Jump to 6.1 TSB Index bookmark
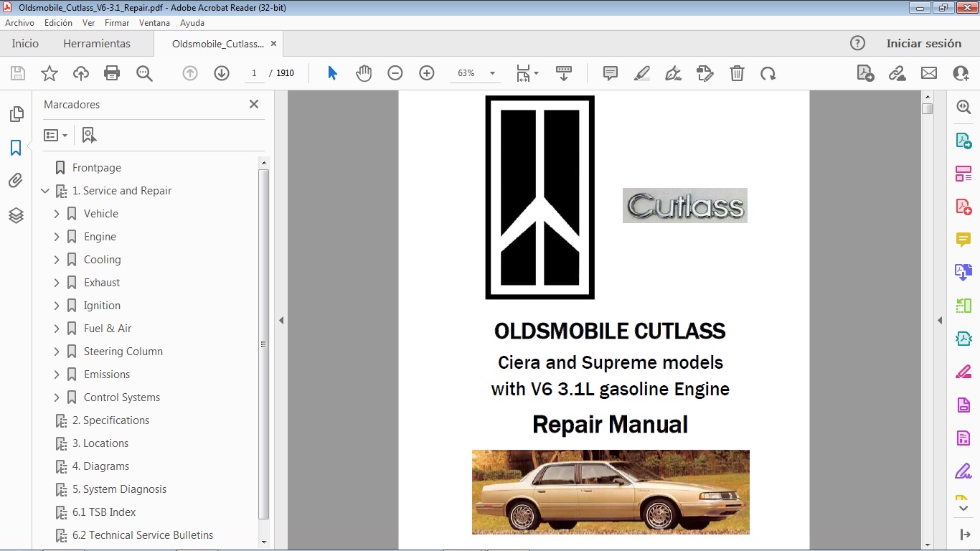 click(104, 512)
